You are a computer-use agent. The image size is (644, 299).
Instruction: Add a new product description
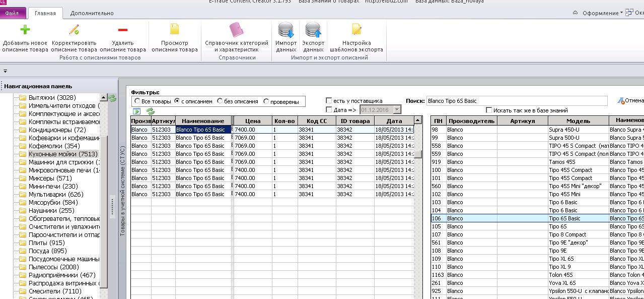tap(25, 38)
